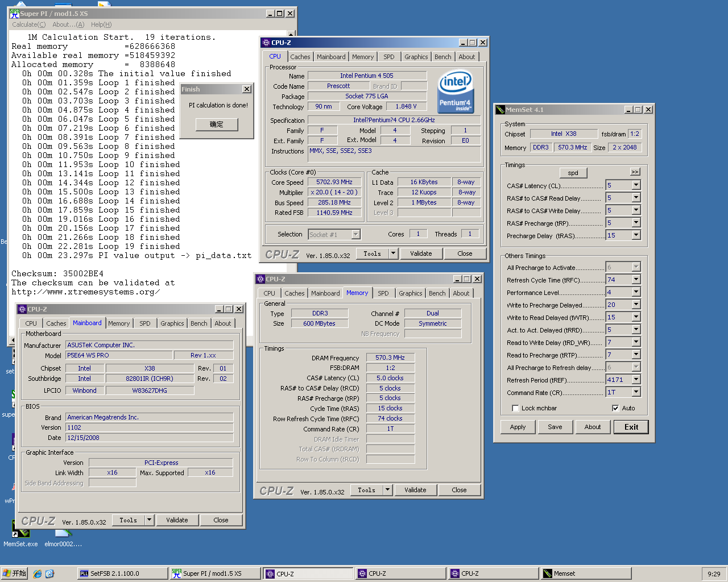Click Exit in MemSet
Image resolution: width=728 pixels, height=582 pixels.
coord(631,427)
